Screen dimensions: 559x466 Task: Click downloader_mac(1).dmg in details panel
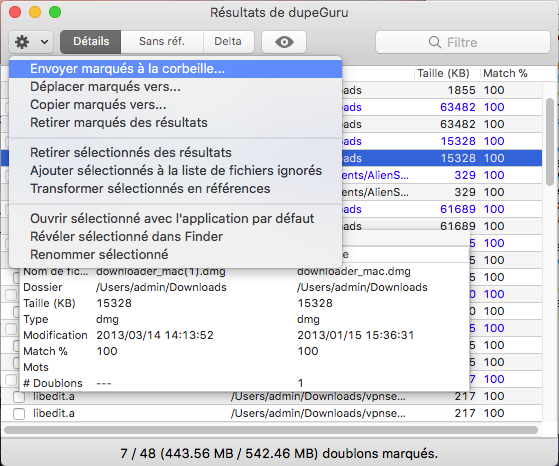coord(161,272)
